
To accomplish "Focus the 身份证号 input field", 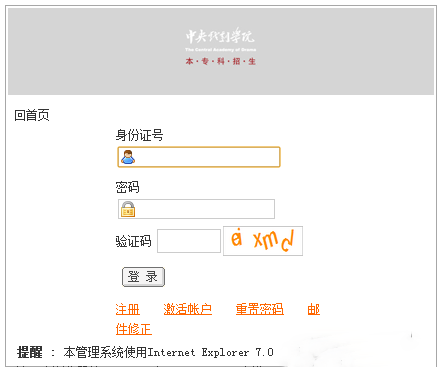I will tap(199, 157).
